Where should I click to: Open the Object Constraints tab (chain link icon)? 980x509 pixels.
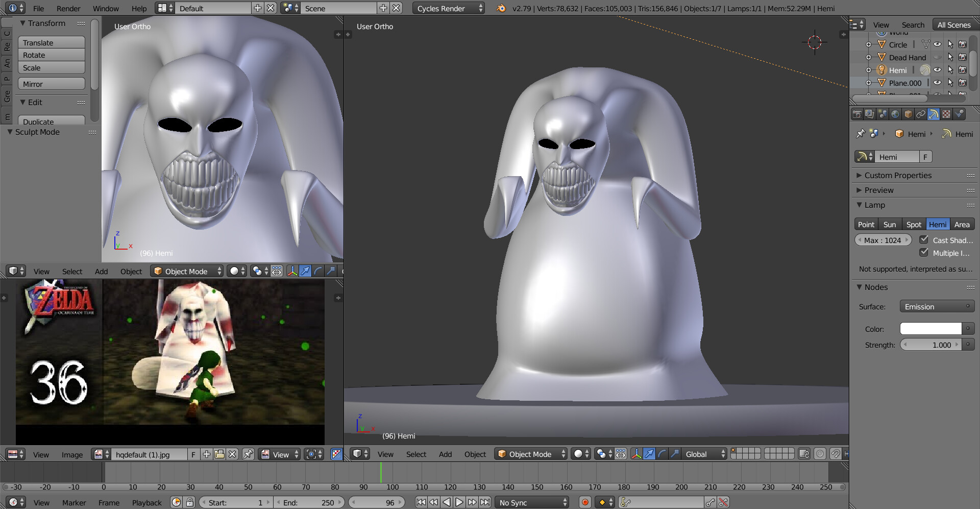(921, 114)
